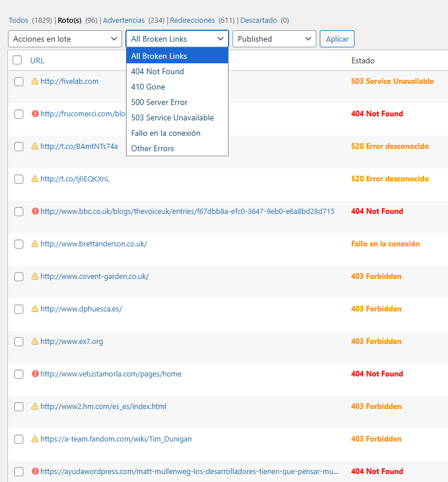448x482 pixels.
Task: Click 520 Error desconocido status for t.co/BAmtNTs74a
Action: click(x=390, y=147)
